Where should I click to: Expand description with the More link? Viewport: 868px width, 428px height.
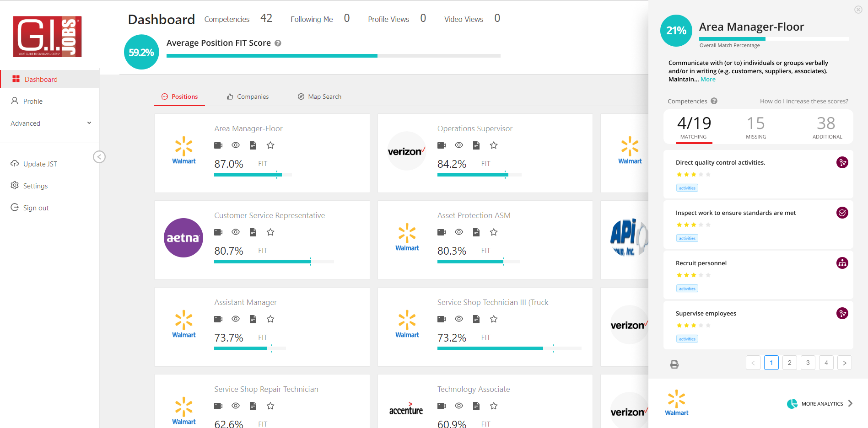(x=708, y=80)
